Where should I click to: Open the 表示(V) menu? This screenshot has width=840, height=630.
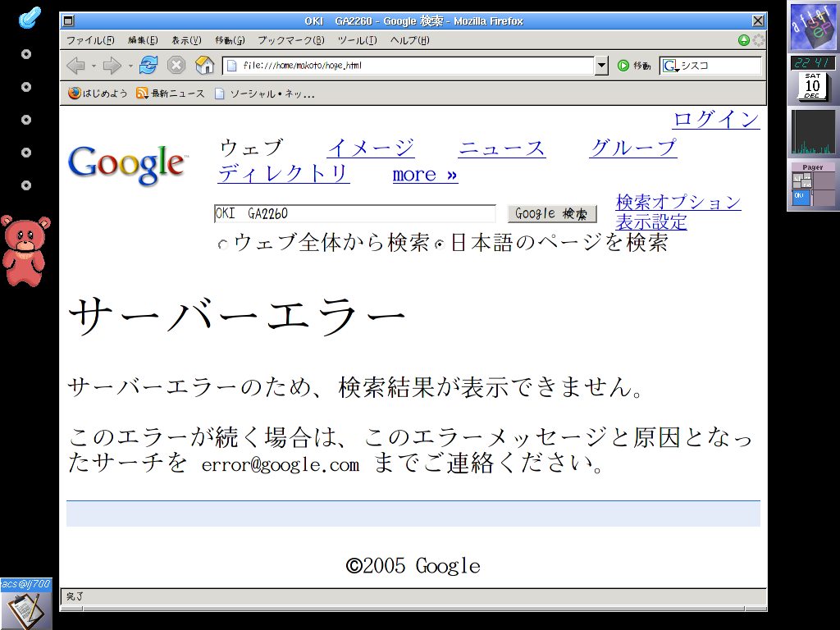[x=186, y=40]
